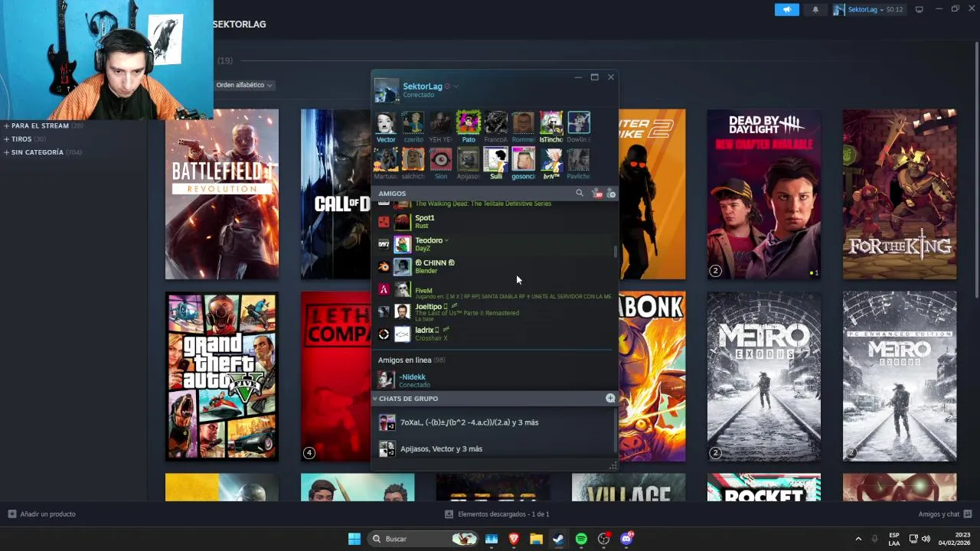The image size is (980, 551).
Task: Open chat with Joeltipo
Action: click(495, 311)
